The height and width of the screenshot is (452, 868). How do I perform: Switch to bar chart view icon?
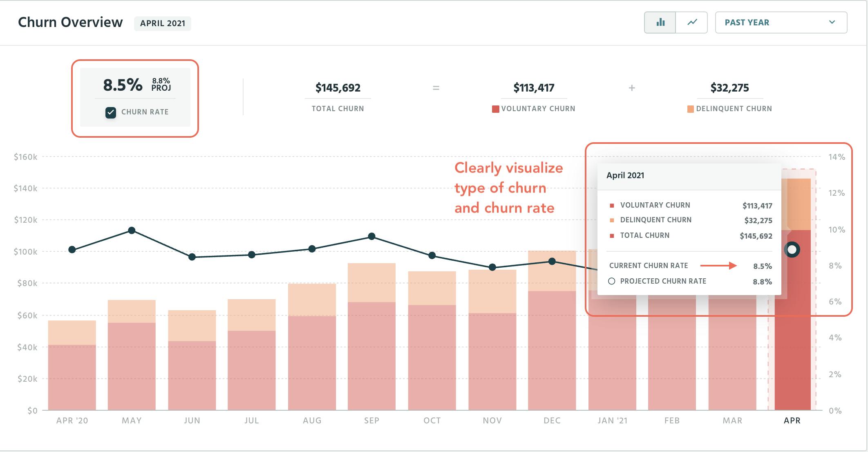pyautogui.click(x=660, y=22)
